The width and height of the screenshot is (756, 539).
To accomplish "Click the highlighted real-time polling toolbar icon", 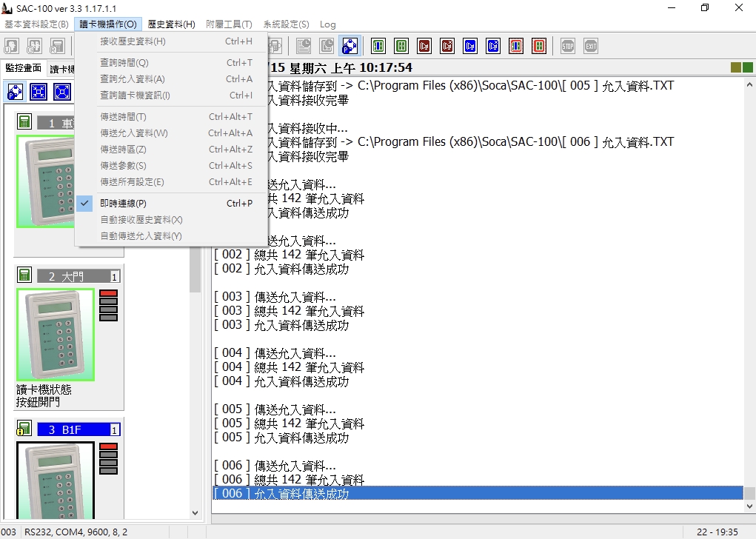I will coord(349,47).
